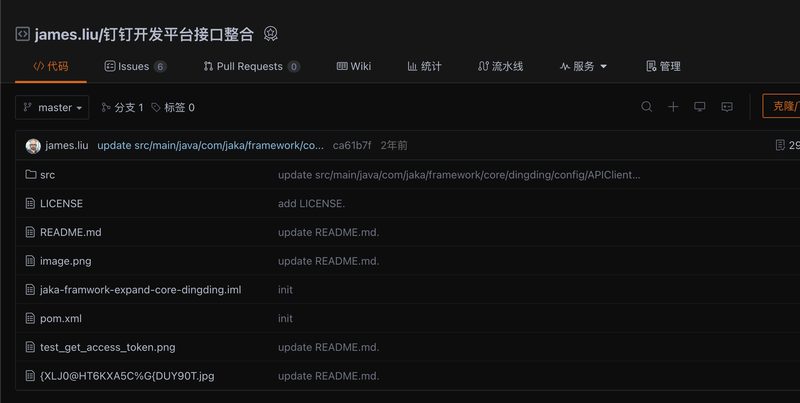Click image.png row 'update README.md.' message

tap(329, 261)
